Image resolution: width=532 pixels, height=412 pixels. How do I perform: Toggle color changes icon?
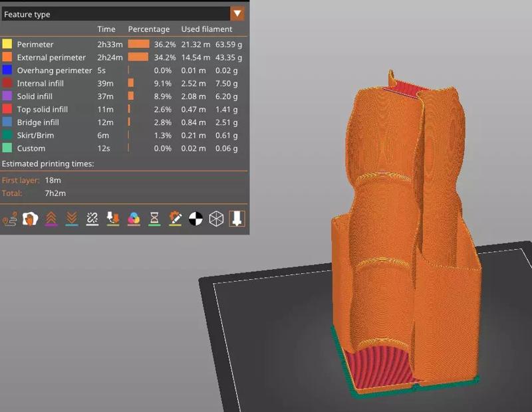point(134,219)
